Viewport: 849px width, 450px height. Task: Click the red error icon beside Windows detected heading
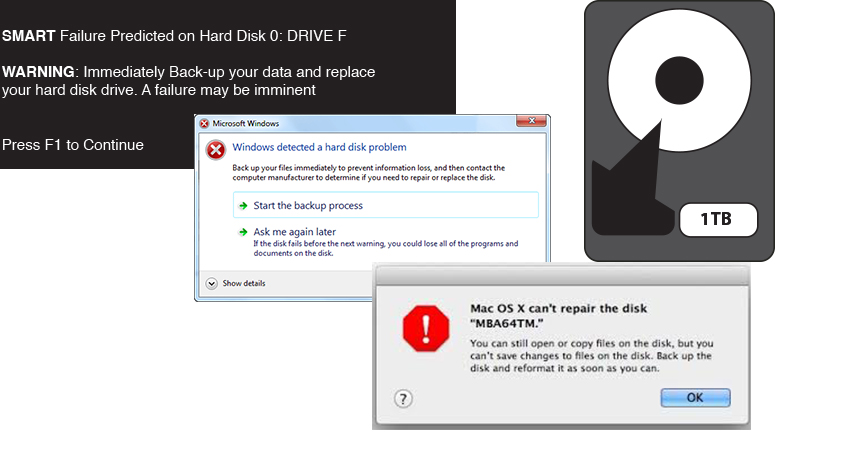(215, 150)
